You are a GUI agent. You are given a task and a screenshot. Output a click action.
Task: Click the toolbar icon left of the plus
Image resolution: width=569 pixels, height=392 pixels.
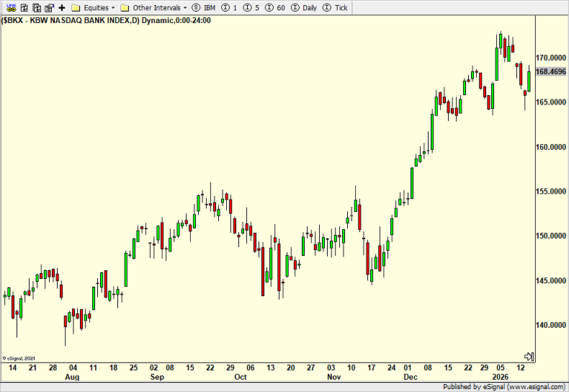tap(49, 7)
